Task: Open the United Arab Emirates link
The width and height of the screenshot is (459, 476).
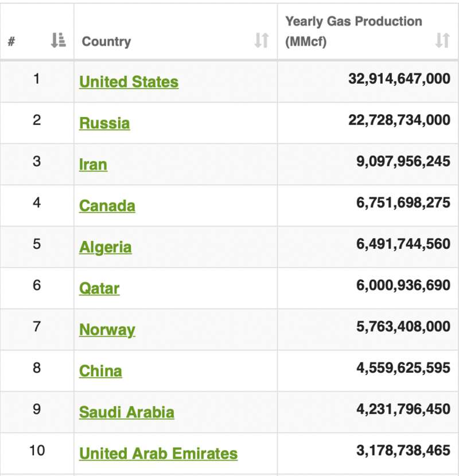Action: click(x=158, y=454)
